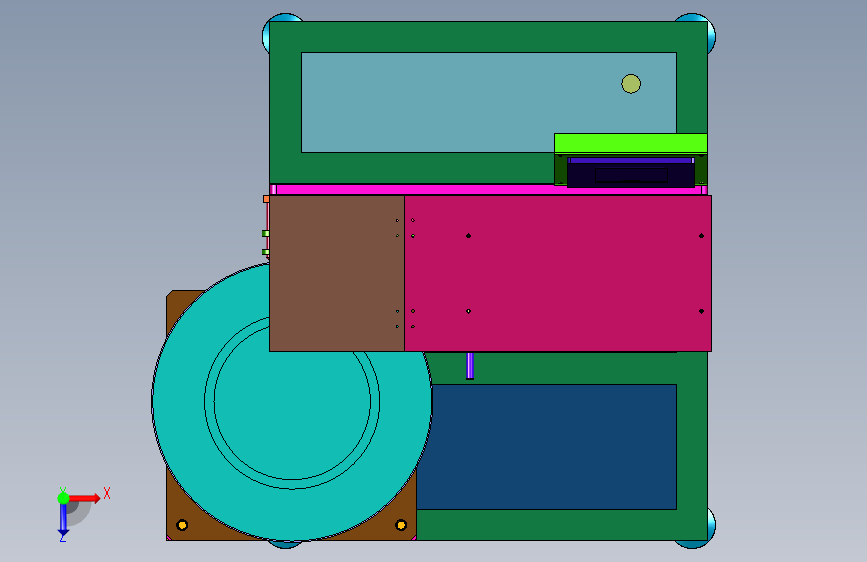Click the red X axis arrow

click(x=84, y=498)
